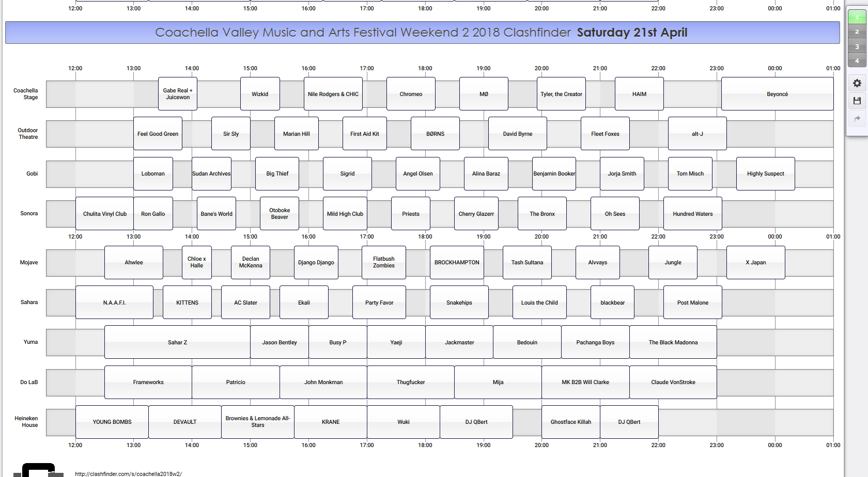The image size is (868, 477).
Task: Select the N.A.A.F.I. set
Action: (x=114, y=303)
